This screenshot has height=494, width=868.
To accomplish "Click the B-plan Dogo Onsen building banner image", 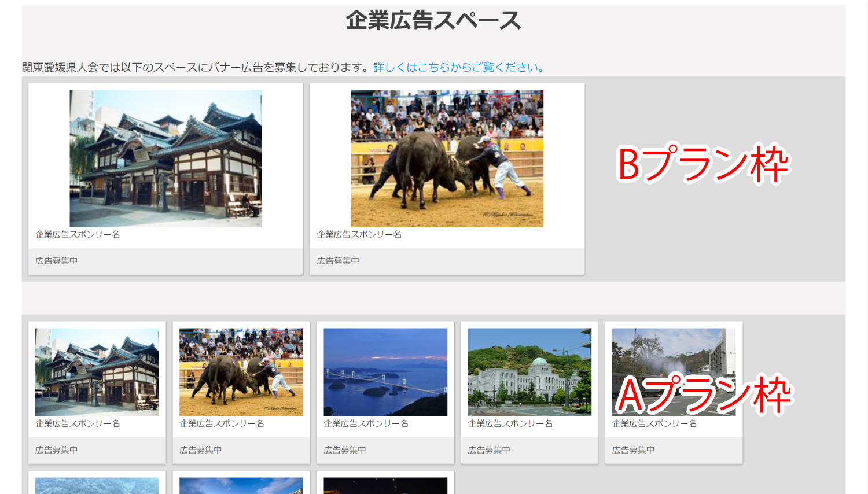I will (x=165, y=158).
